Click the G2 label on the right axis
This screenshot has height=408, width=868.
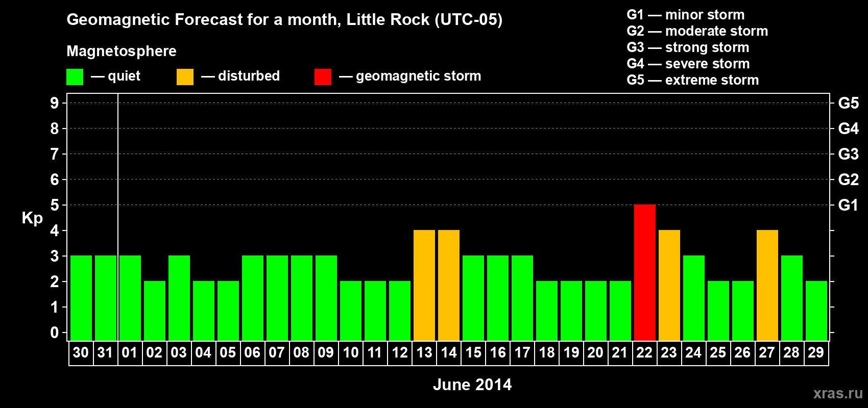(x=848, y=180)
